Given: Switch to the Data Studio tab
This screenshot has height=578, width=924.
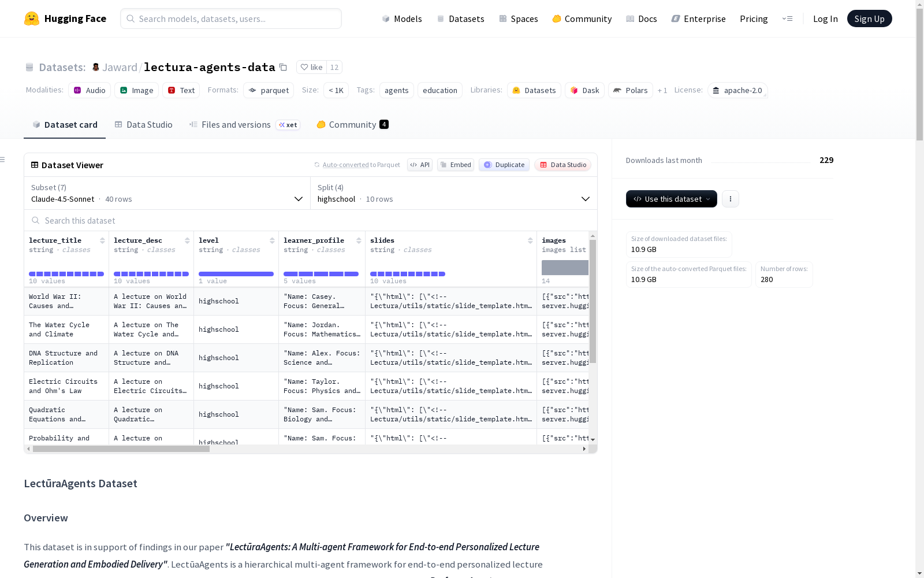Looking at the screenshot, I should coord(143,124).
